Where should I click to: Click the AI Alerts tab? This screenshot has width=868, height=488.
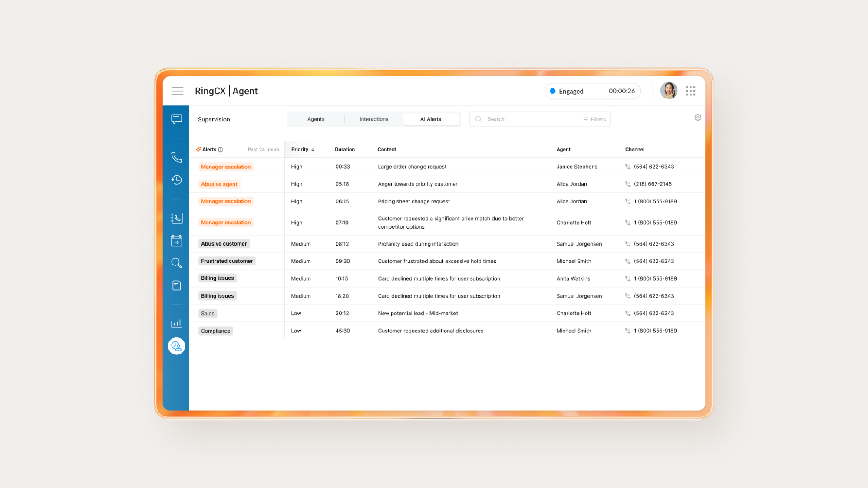[x=430, y=118]
